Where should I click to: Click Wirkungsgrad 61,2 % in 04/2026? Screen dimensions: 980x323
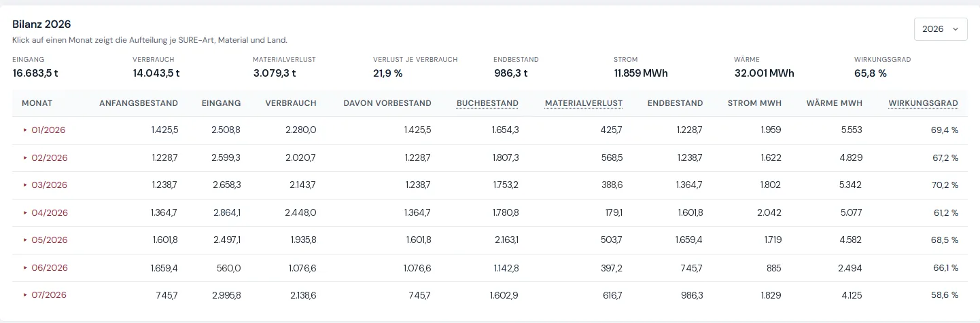tap(945, 212)
